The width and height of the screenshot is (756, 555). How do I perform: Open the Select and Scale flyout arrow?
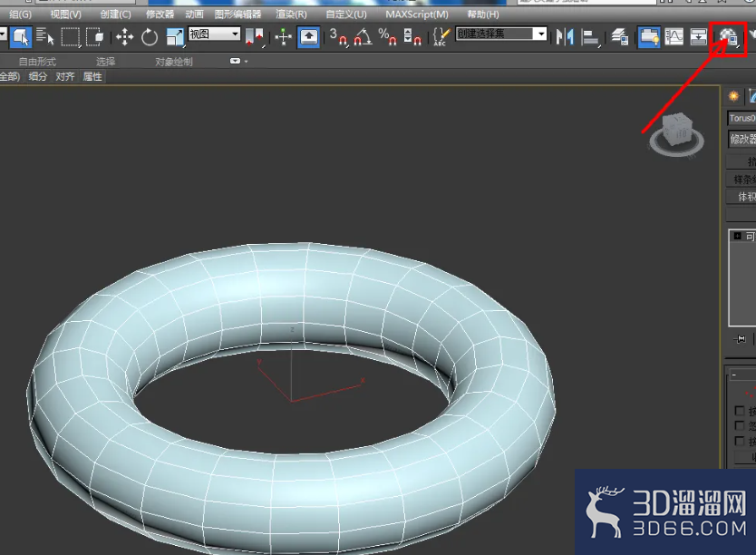pyautogui.click(x=184, y=47)
